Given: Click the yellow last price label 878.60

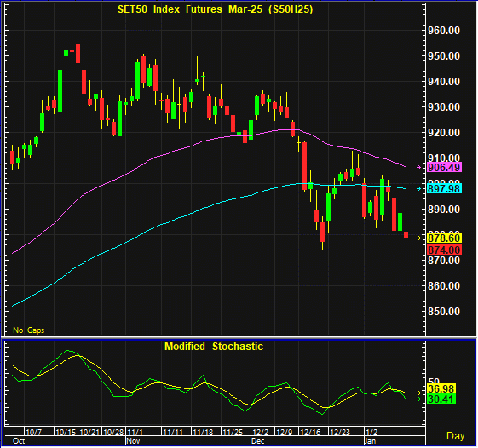Looking at the screenshot, I should (444, 238).
